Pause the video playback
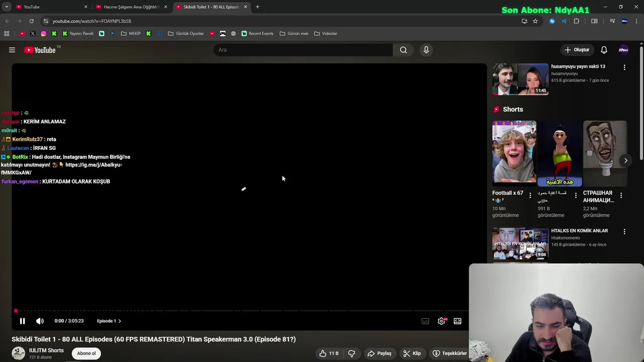 coord(22,321)
